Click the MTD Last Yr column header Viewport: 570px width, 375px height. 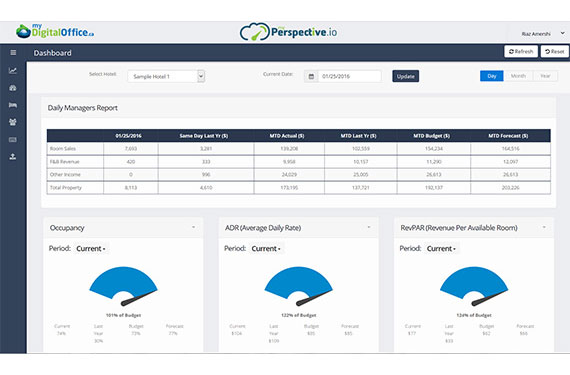click(359, 136)
